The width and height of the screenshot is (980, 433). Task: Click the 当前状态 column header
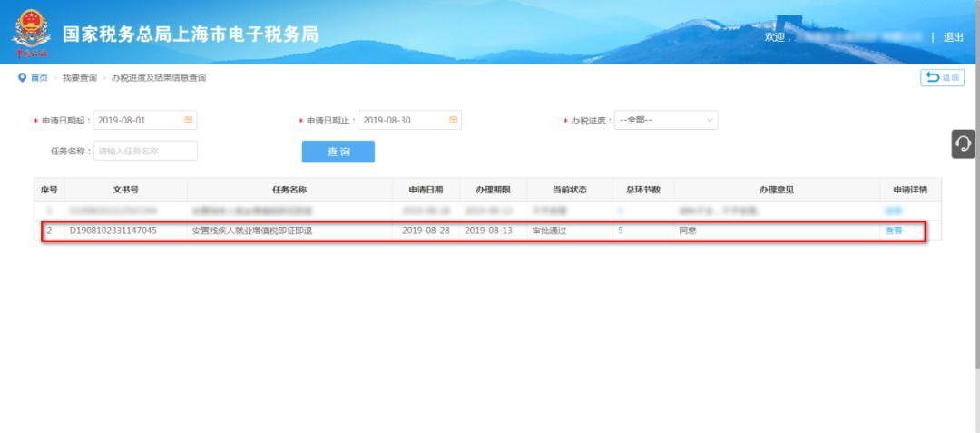point(570,190)
